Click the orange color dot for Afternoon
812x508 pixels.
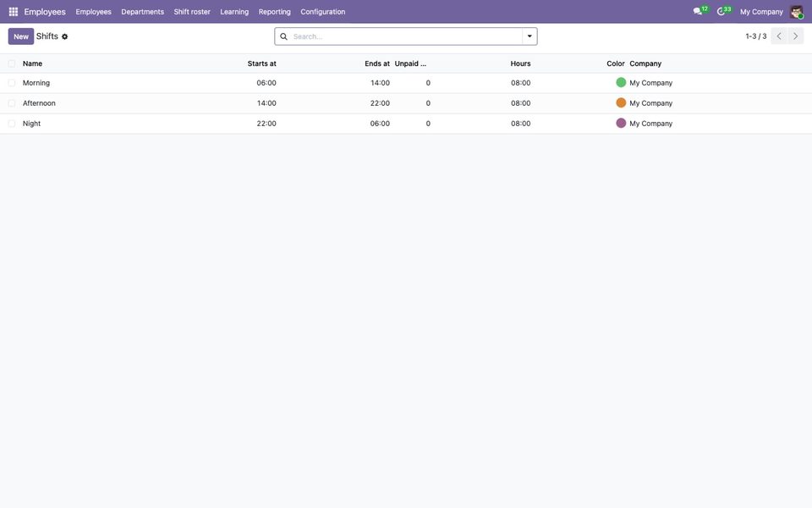(x=621, y=102)
